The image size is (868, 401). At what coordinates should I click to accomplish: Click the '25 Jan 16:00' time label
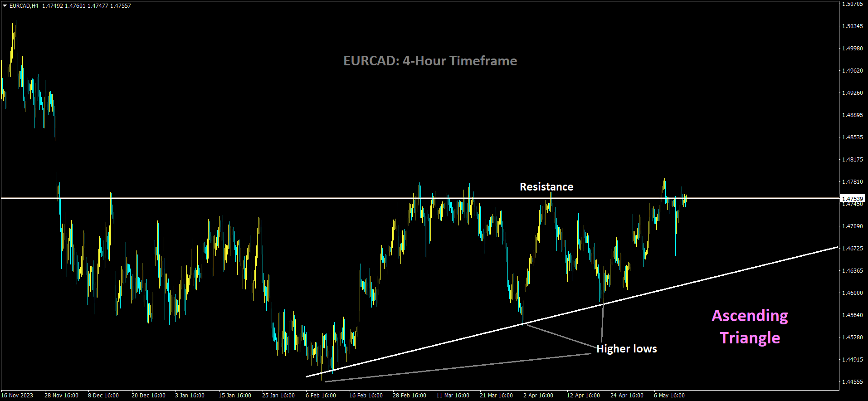(278, 395)
